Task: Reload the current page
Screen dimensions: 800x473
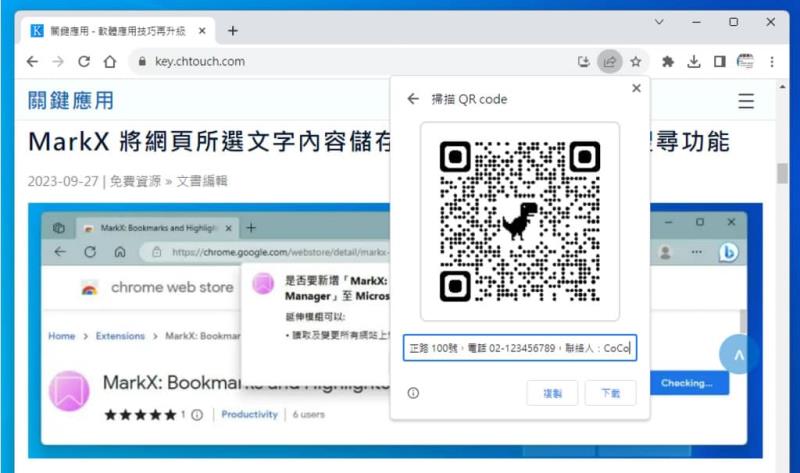Action: point(84,62)
